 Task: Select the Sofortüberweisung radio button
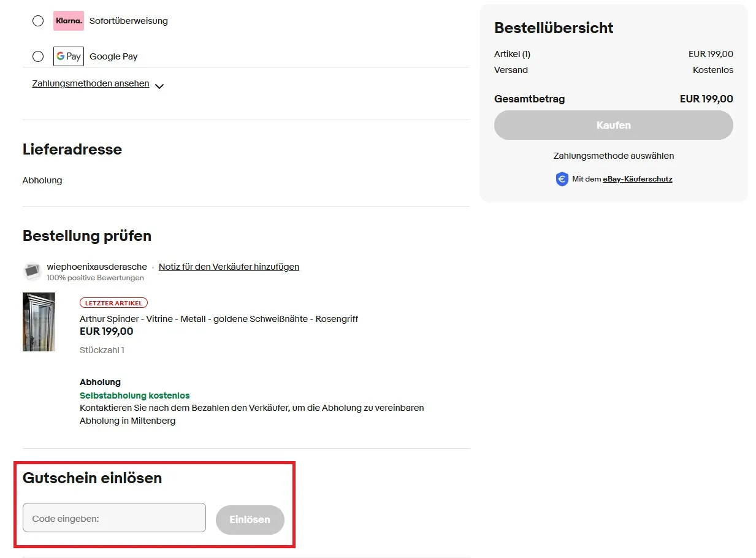click(x=37, y=20)
